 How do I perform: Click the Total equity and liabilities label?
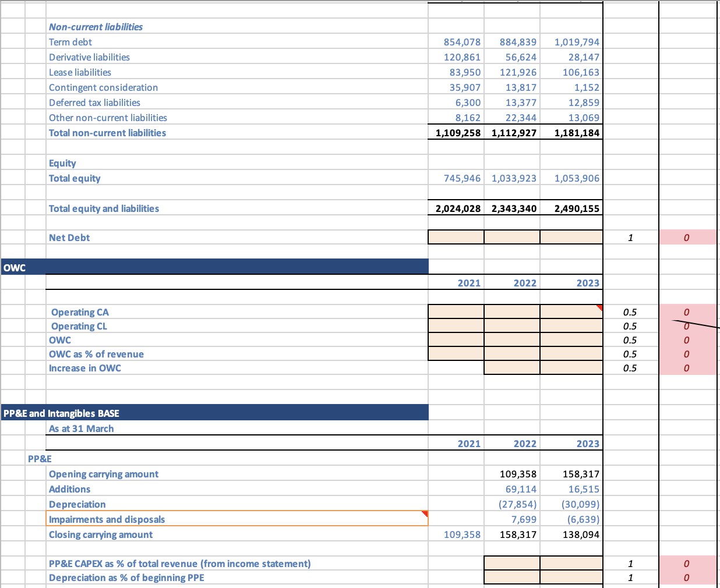point(104,208)
